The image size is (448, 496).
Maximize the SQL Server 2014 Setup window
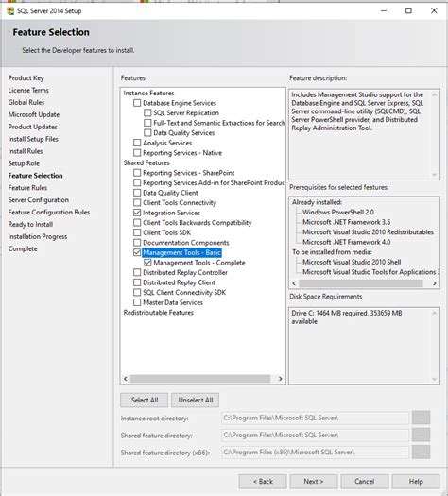click(408, 10)
